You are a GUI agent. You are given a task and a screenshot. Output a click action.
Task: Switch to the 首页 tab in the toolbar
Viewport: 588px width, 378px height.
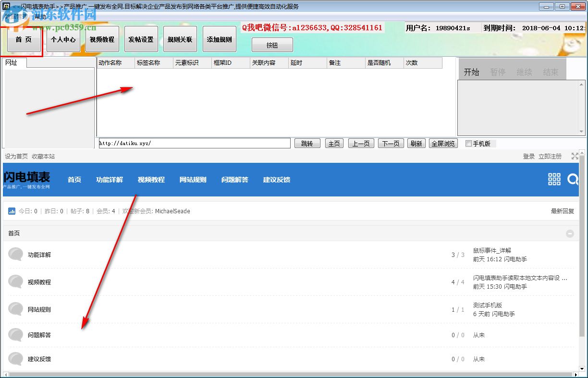[x=24, y=39]
